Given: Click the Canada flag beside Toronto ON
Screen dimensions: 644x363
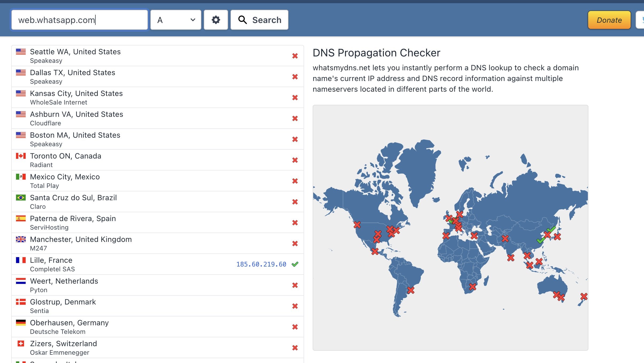Looking at the screenshot, I should (21, 156).
